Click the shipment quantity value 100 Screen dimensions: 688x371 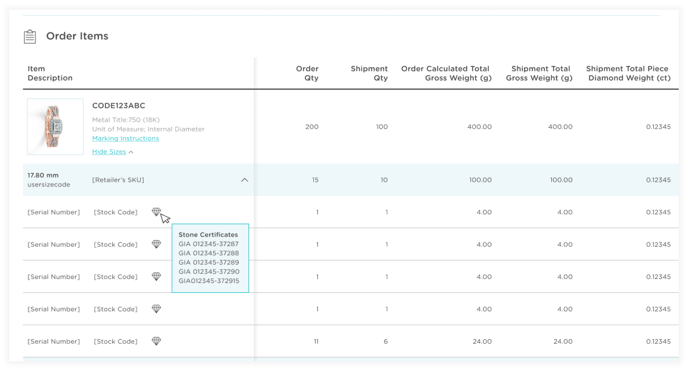point(382,127)
